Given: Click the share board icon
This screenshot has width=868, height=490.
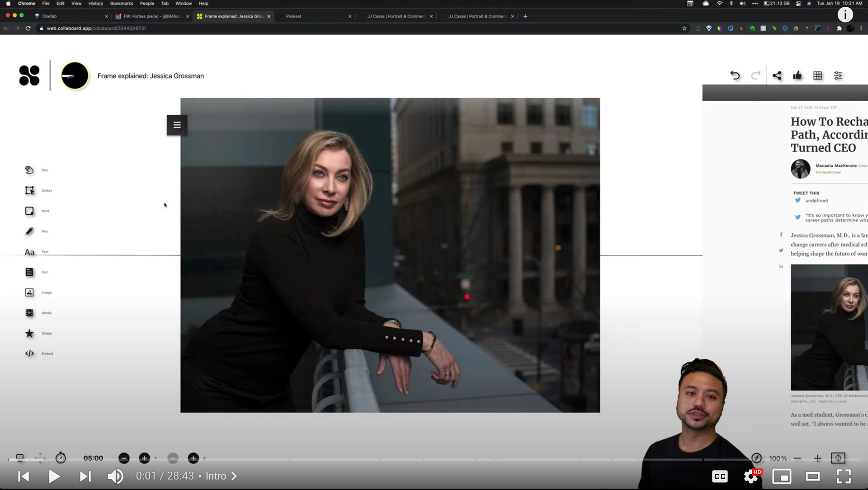Looking at the screenshot, I should [777, 75].
